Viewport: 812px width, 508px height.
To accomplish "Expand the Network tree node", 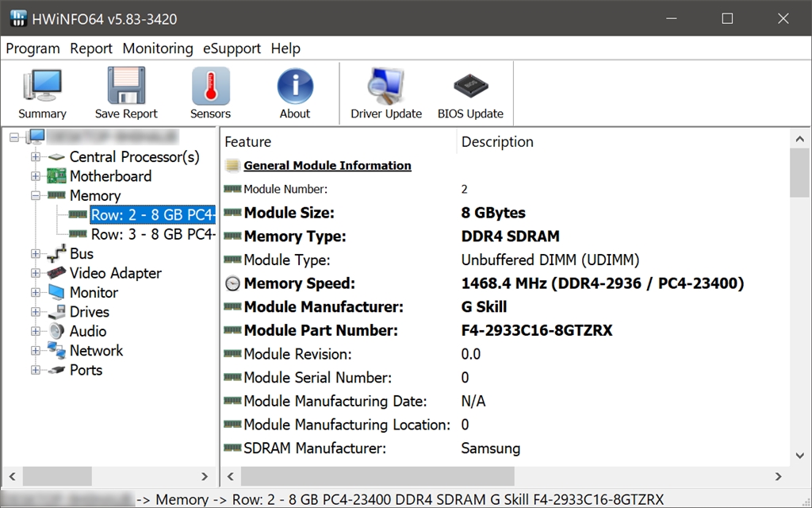I will [x=36, y=351].
